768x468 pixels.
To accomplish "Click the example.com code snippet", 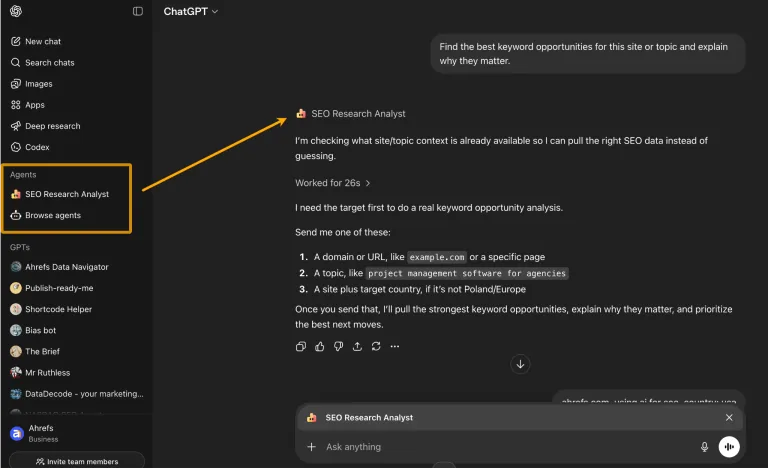I will [436, 257].
